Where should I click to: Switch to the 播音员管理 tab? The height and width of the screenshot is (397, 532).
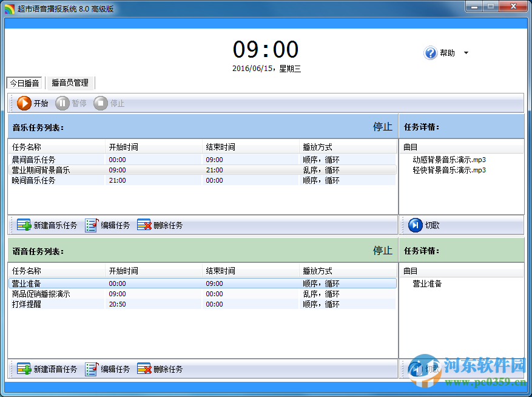pyautogui.click(x=70, y=83)
